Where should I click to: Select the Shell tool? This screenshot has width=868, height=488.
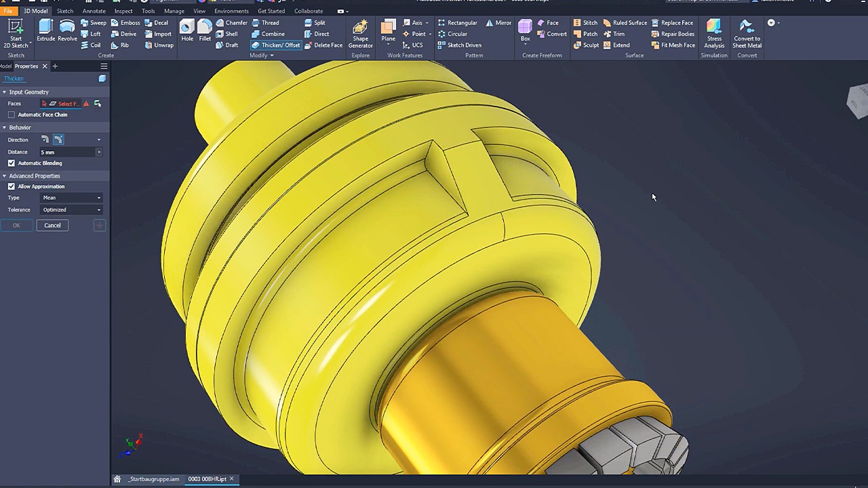(231, 34)
